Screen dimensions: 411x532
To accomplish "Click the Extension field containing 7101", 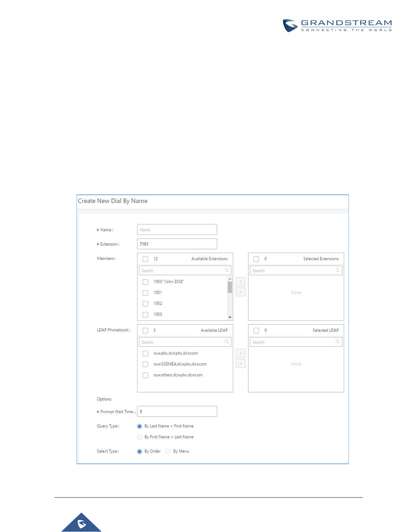I will coord(177,244).
